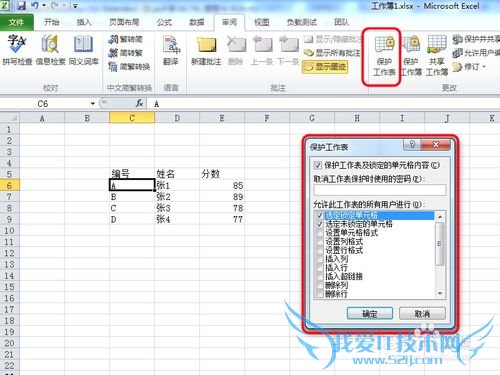Click scroll-up arrow in permissions list
The width and height of the screenshot is (500, 375).
coord(440,217)
